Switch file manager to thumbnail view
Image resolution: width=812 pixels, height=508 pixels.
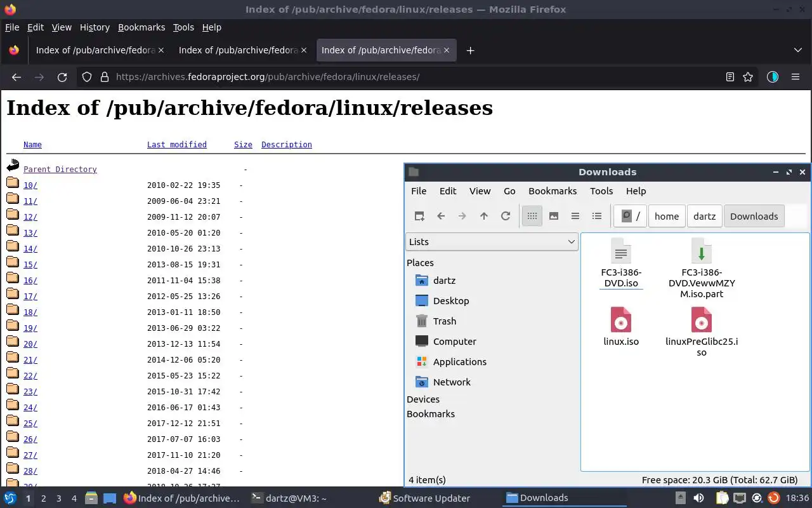tap(554, 216)
